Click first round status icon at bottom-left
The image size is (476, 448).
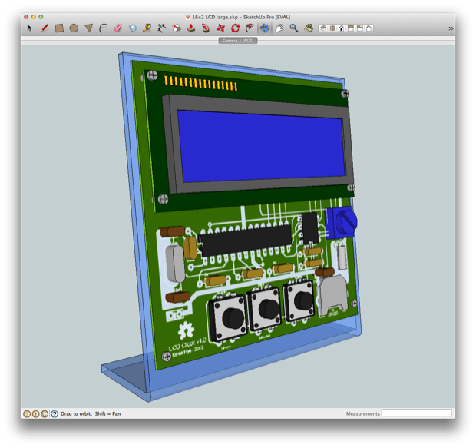point(27,413)
